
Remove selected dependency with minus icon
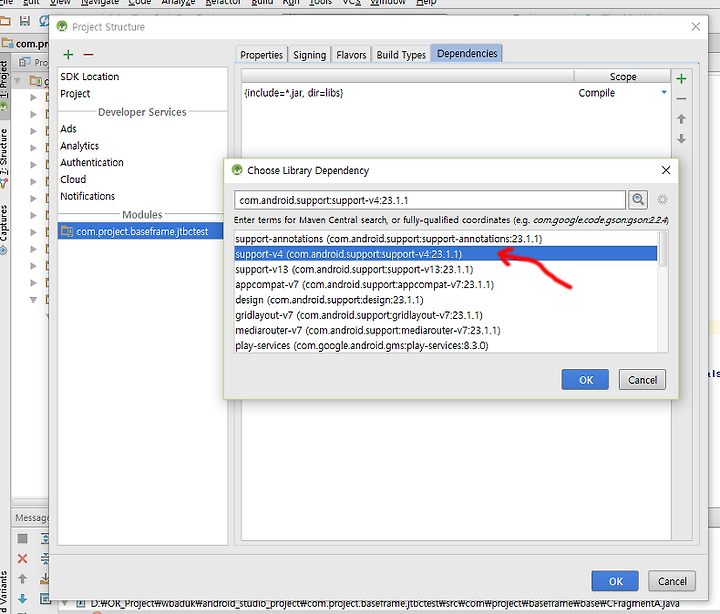click(x=681, y=99)
